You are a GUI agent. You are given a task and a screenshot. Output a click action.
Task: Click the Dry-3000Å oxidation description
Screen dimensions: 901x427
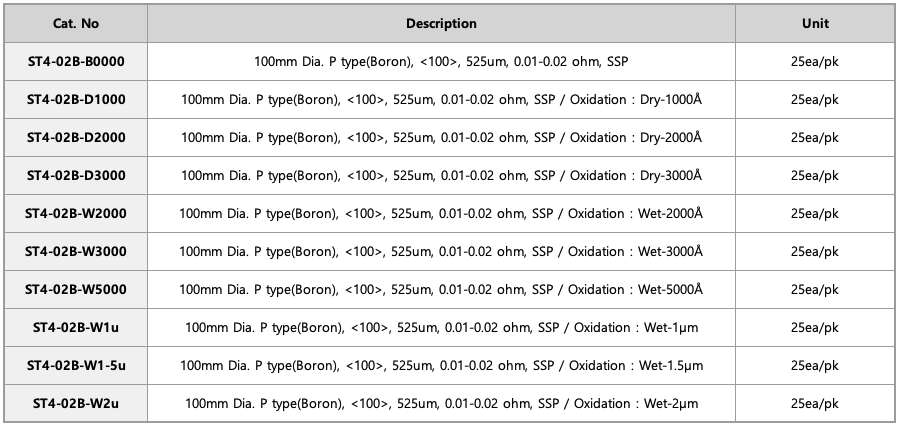(441, 175)
